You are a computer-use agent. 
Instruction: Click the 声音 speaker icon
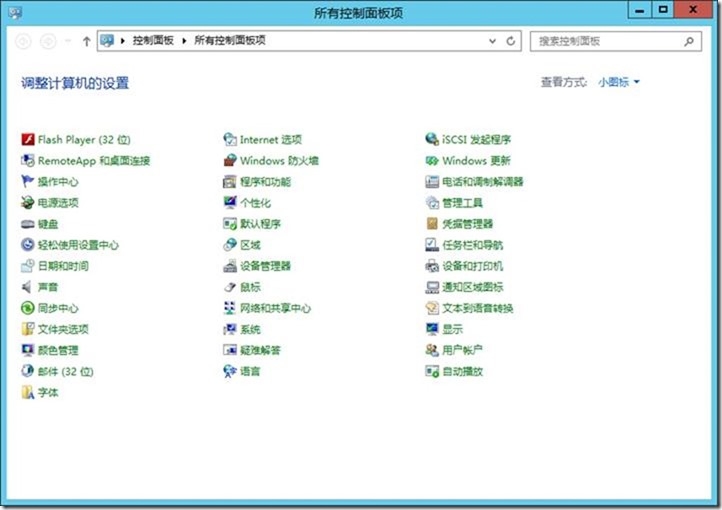[x=28, y=287]
